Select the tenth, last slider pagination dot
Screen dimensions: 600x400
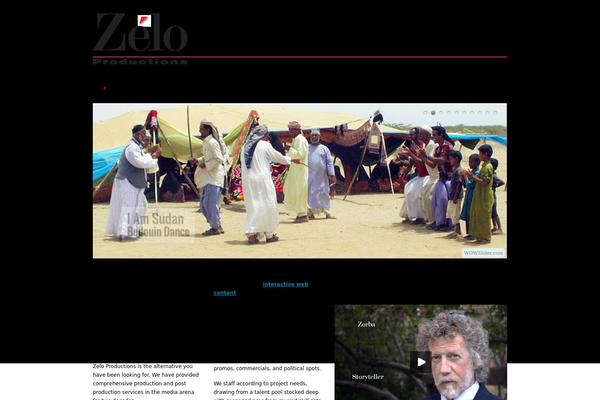[x=496, y=113]
